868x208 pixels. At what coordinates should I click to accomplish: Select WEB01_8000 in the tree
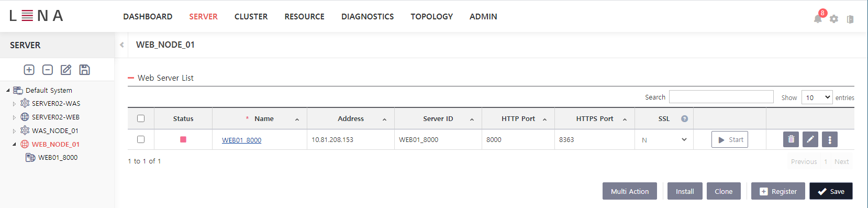(x=58, y=157)
